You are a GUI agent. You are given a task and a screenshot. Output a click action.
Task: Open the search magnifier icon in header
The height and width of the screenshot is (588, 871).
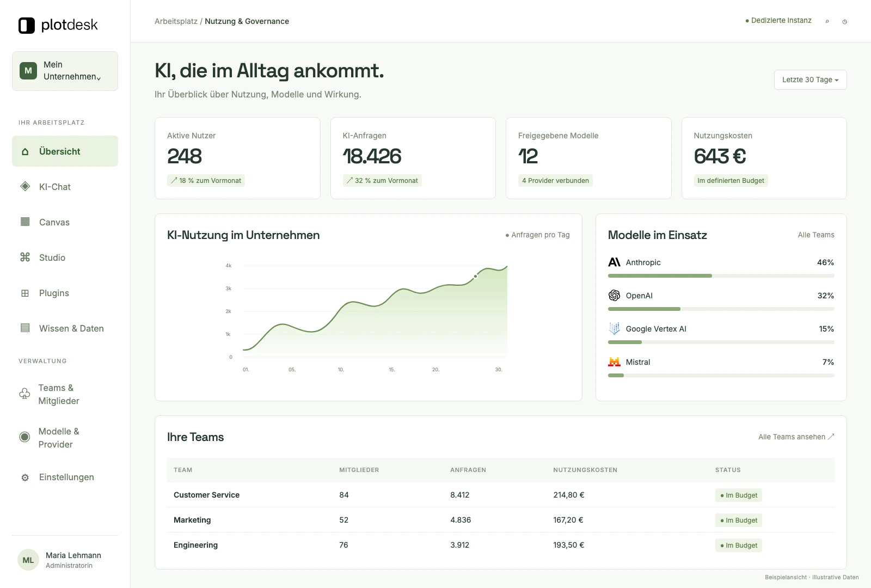827,22
